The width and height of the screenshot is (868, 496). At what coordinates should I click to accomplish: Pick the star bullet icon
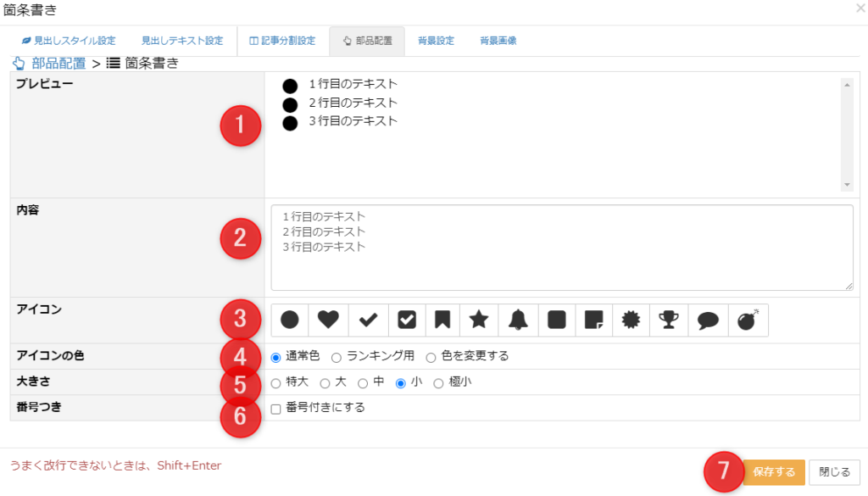pyautogui.click(x=479, y=320)
